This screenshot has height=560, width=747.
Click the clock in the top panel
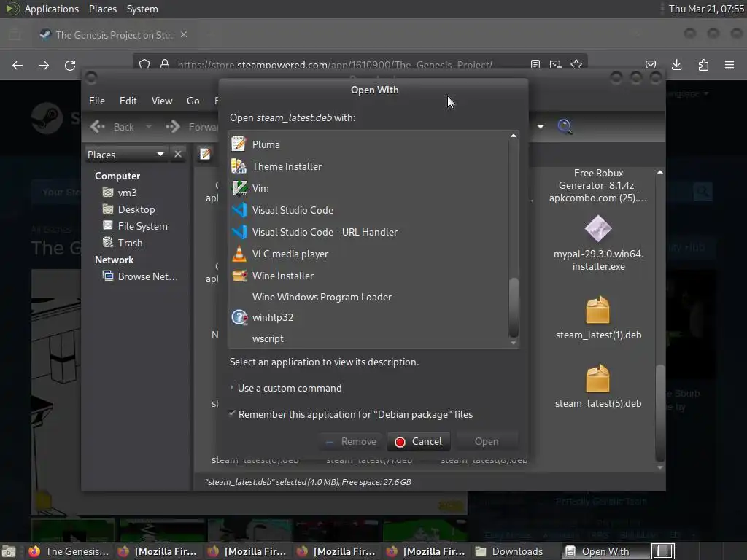click(x=705, y=9)
